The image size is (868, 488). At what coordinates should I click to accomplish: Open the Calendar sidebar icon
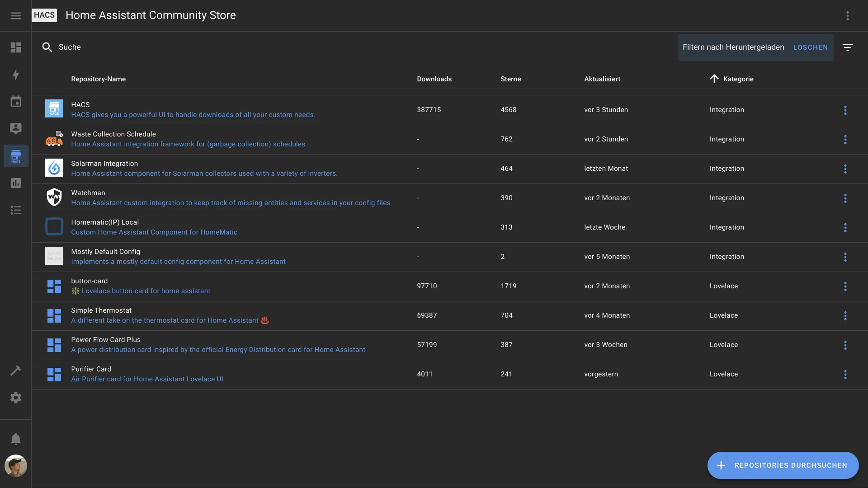tap(16, 101)
